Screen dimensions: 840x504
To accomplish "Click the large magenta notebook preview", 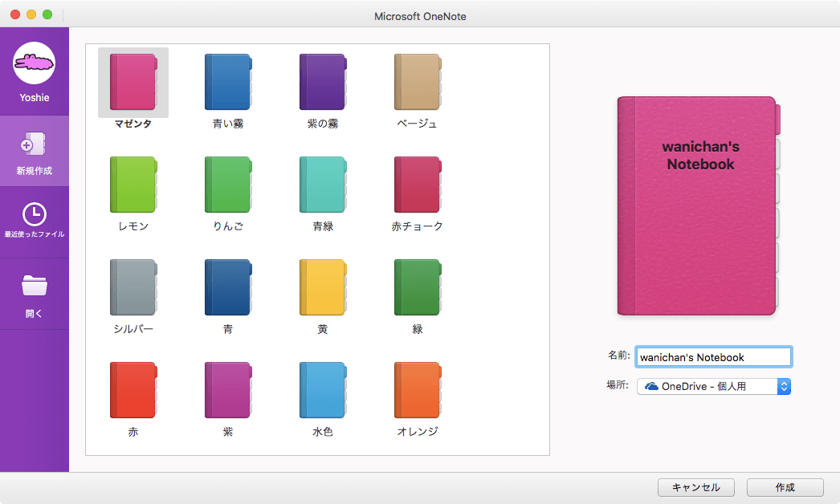I will coord(699,205).
